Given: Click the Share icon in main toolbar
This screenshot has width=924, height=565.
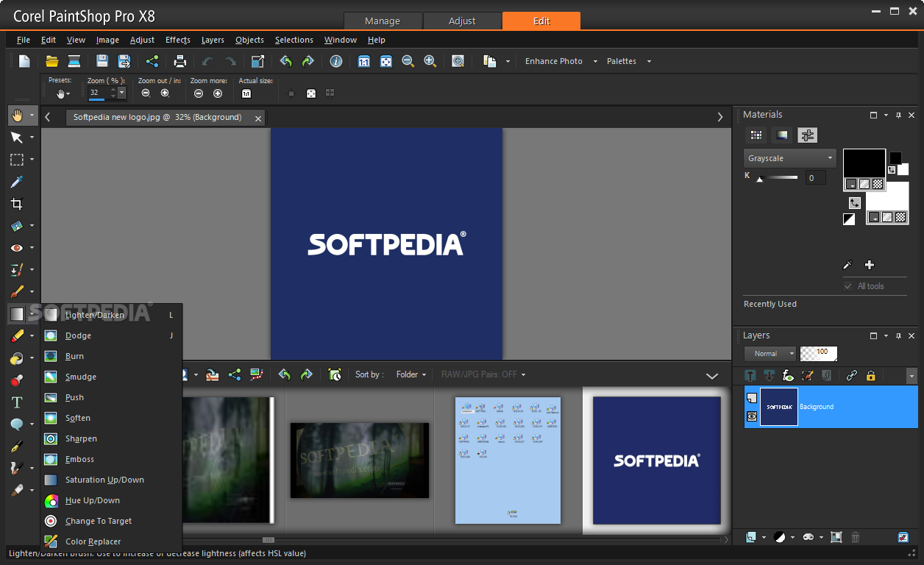Looking at the screenshot, I should (x=152, y=61).
